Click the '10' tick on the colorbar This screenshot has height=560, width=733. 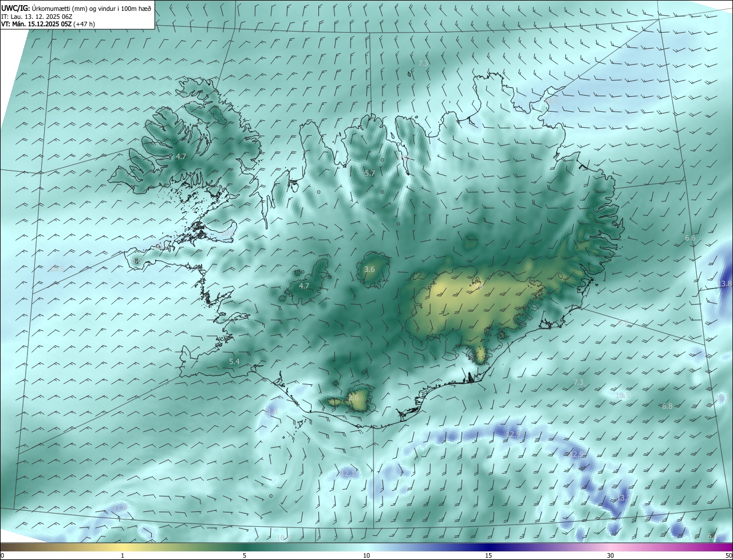(x=366, y=555)
